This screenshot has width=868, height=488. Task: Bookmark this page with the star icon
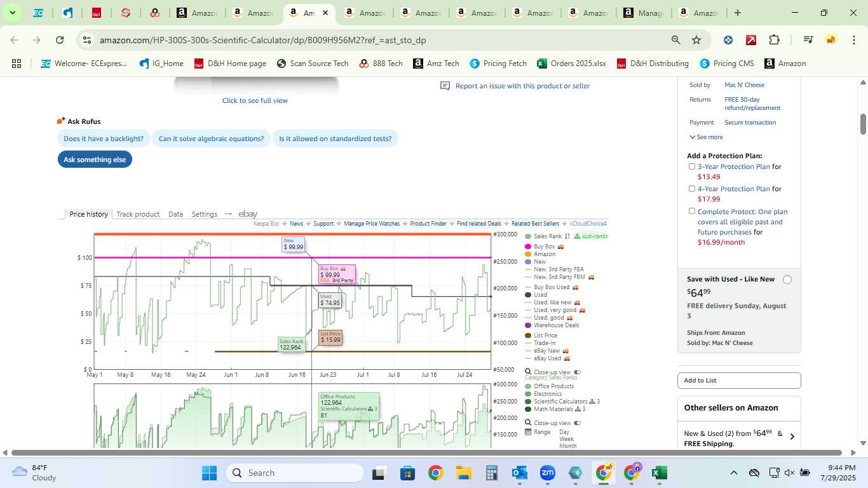point(696,40)
